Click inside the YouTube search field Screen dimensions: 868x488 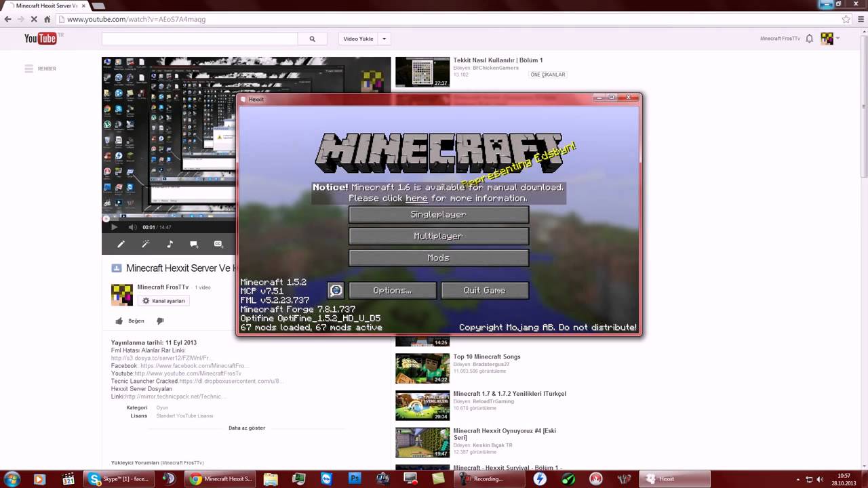pos(199,39)
